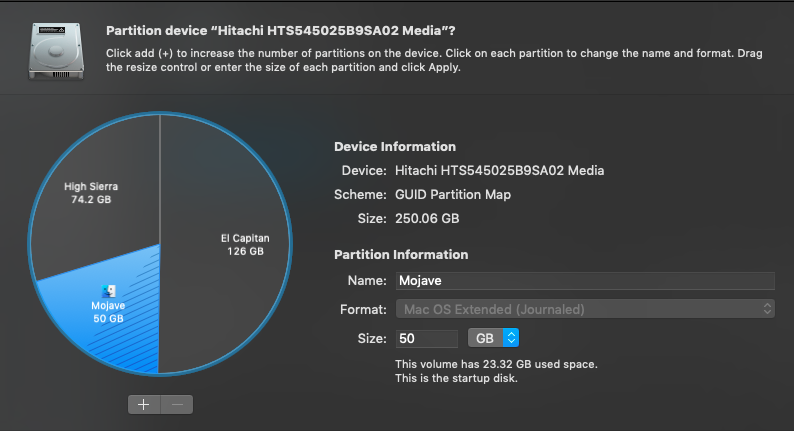The image size is (794, 431).
Task: Click 'This is the startup disk' text
Action: point(456,378)
